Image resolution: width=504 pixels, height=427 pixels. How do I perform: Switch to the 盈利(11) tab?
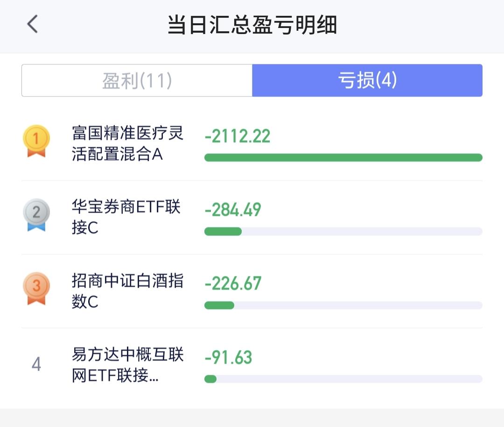137,81
